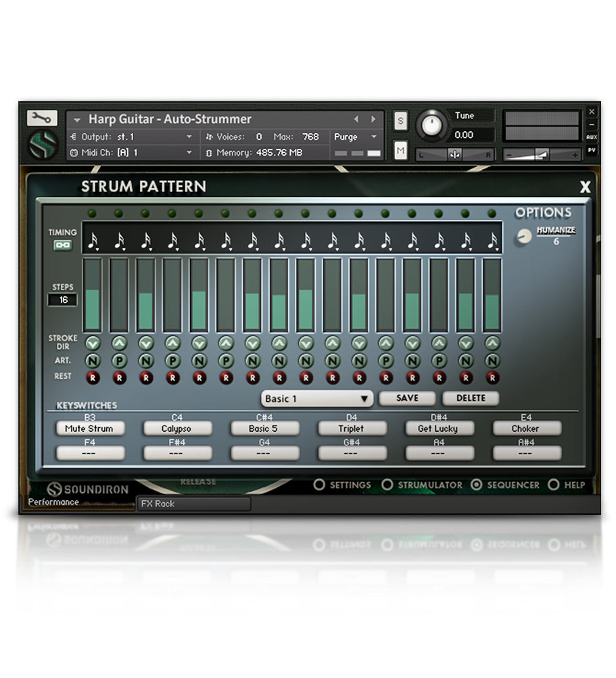This screenshot has width=616, height=678.
Task: Toggle rest R on step eleven
Action: point(359,378)
